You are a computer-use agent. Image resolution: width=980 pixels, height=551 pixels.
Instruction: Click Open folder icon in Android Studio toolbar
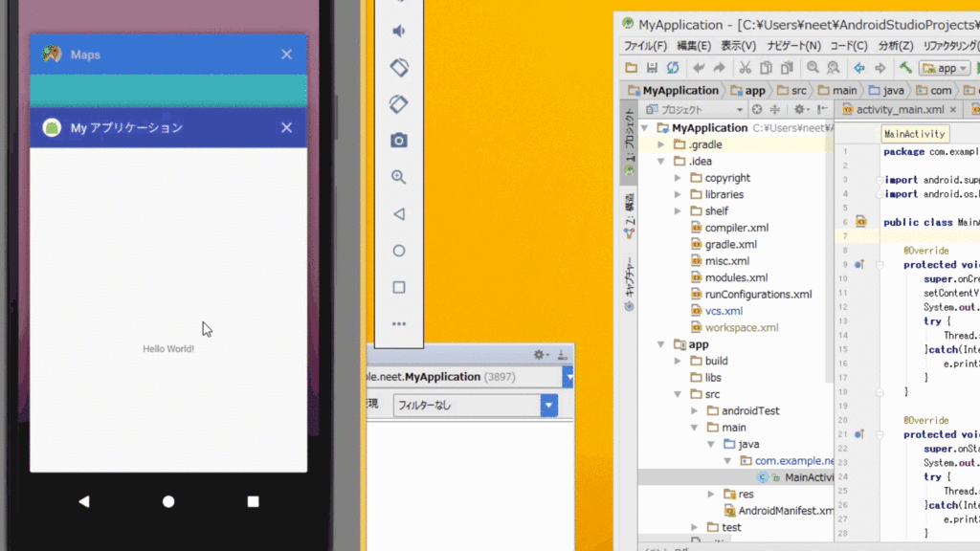pos(632,68)
